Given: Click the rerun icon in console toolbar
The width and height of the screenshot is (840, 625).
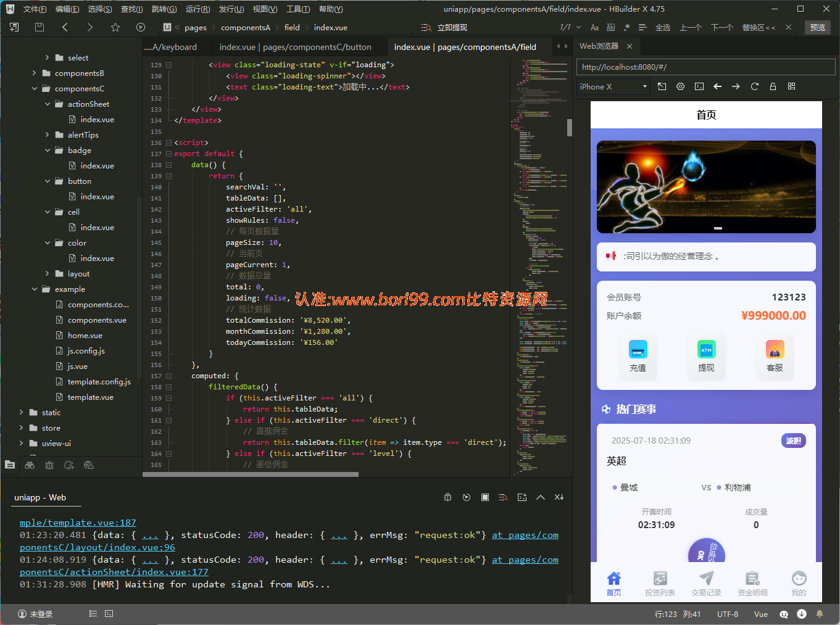Looking at the screenshot, I should (x=467, y=497).
